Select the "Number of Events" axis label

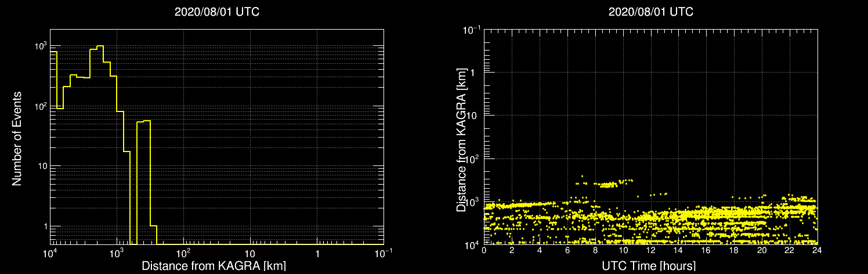[x=17, y=138]
